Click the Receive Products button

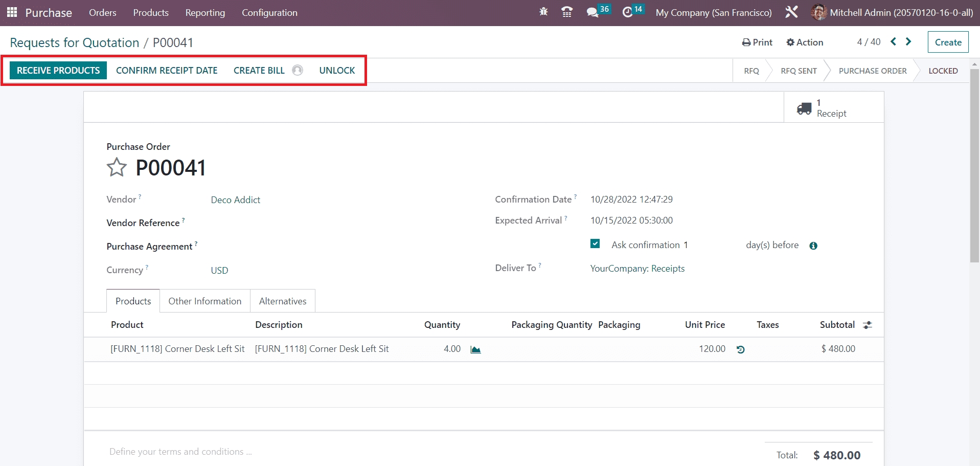pos(58,71)
